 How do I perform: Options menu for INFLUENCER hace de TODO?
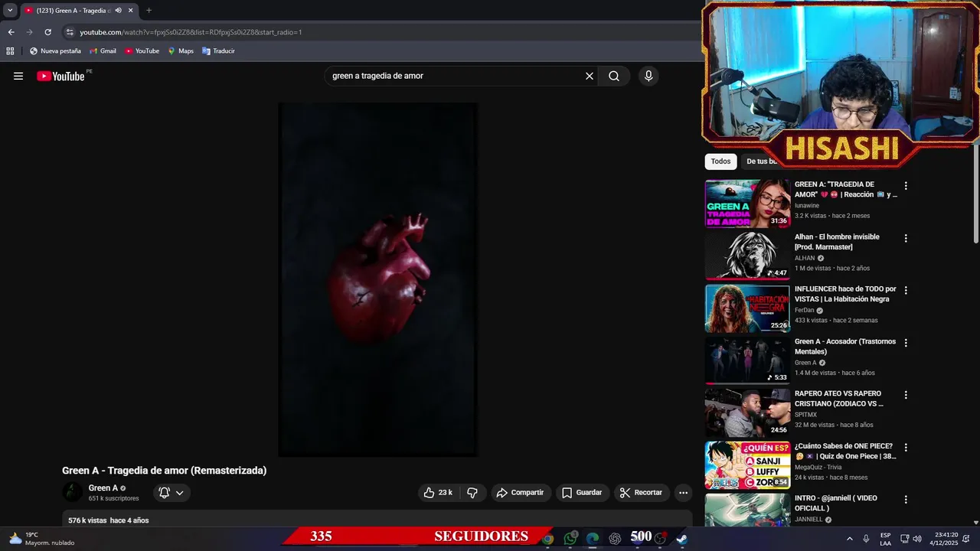(x=906, y=291)
